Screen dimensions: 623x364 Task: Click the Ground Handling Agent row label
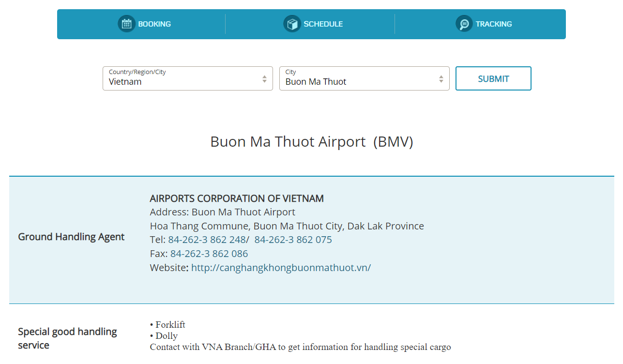[x=71, y=237]
